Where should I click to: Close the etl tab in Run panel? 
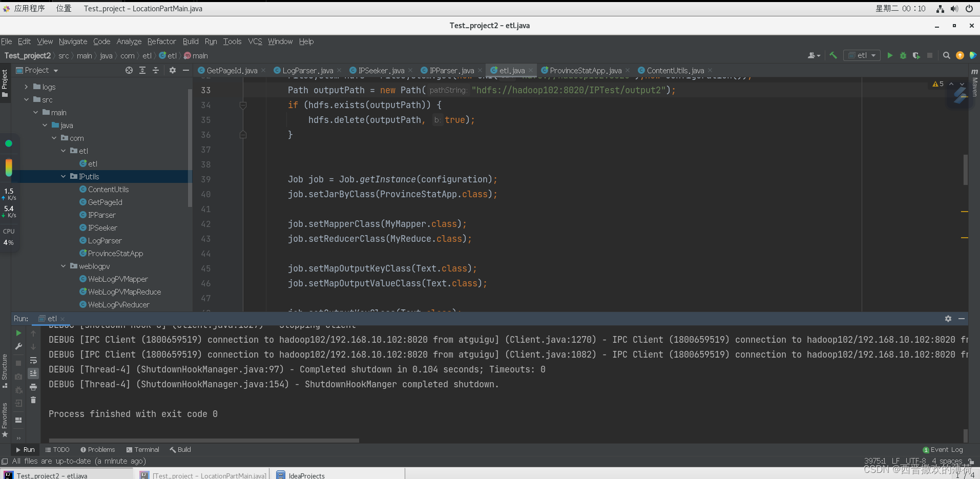coord(62,319)
